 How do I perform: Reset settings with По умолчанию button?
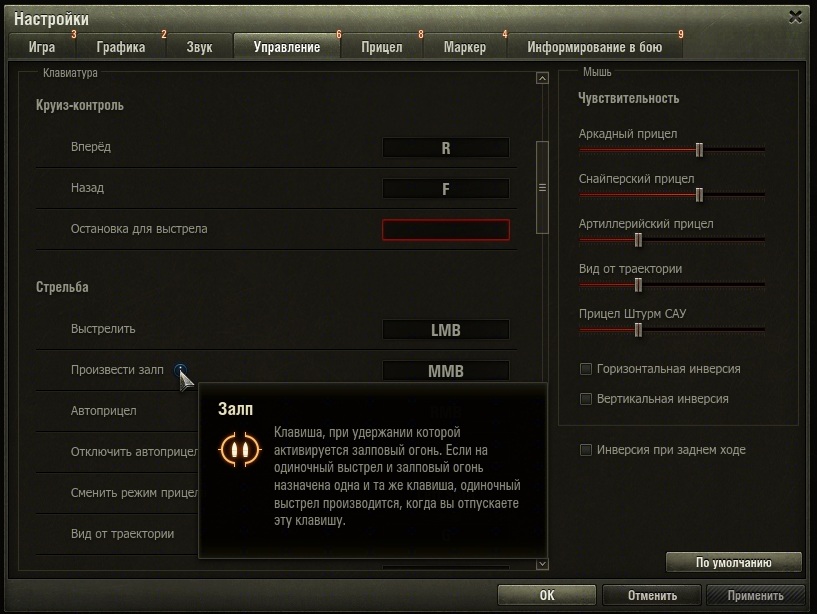(x=734, y=562)
